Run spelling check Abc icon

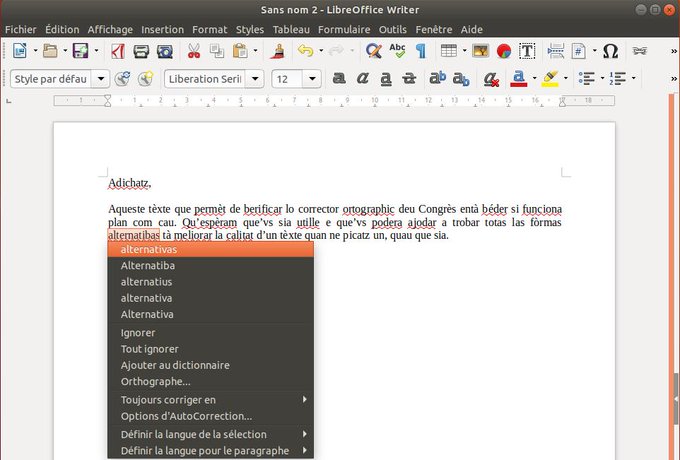[x=397, y=51]
